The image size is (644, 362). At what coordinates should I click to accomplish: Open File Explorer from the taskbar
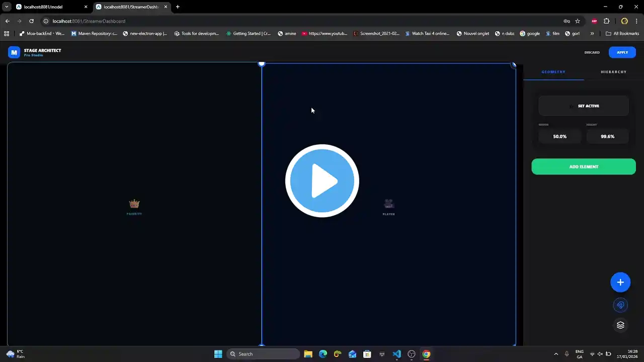click(308, 354)
